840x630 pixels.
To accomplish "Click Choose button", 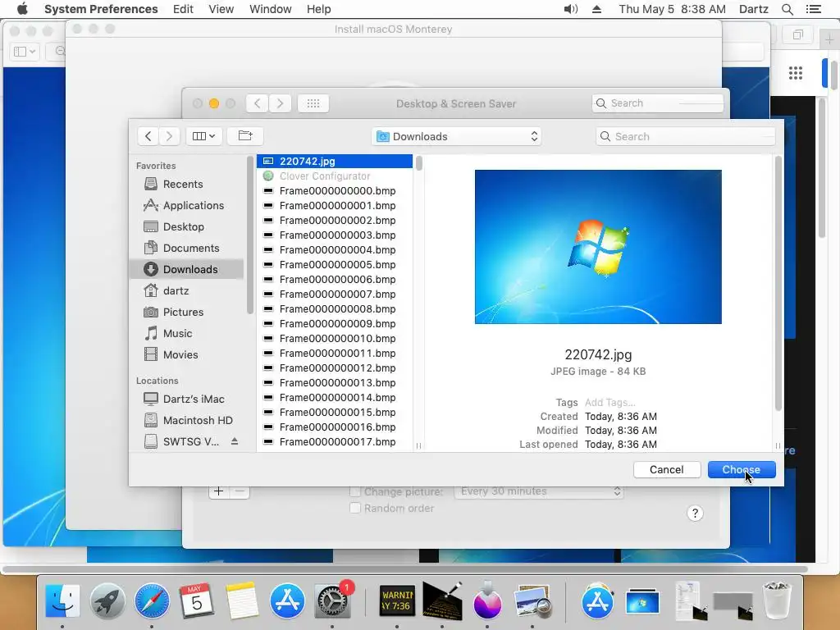I will (742, 470).
